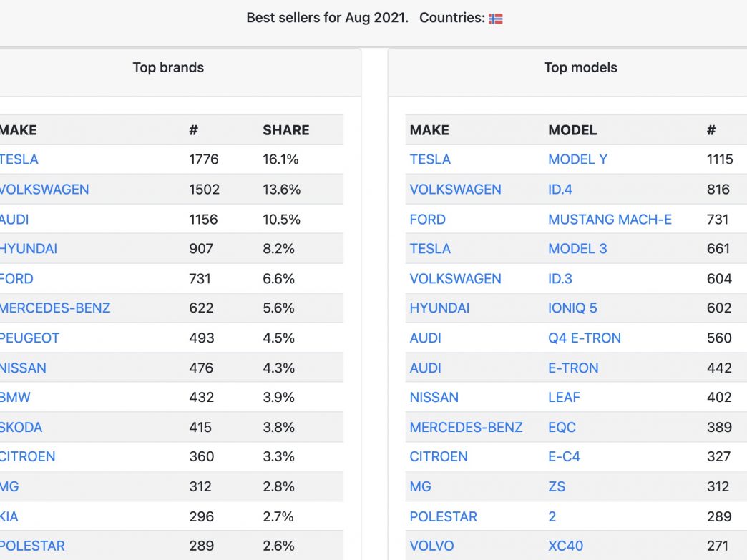This screenshot has width=747, height=560.
Task: Open the POLESTAR link in Top brands
Action: click(x=32, y=546)
